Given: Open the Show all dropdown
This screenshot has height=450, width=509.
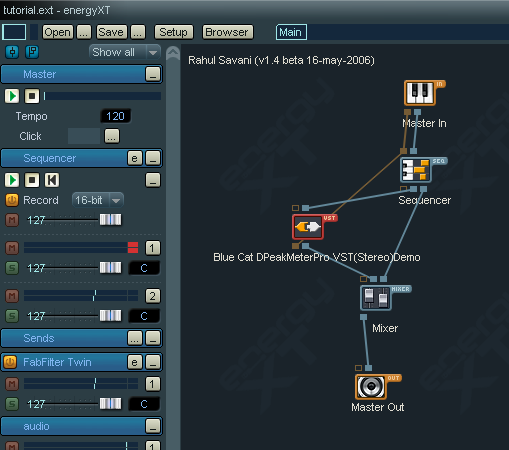Looking at the screenshot, I should 125,52.
